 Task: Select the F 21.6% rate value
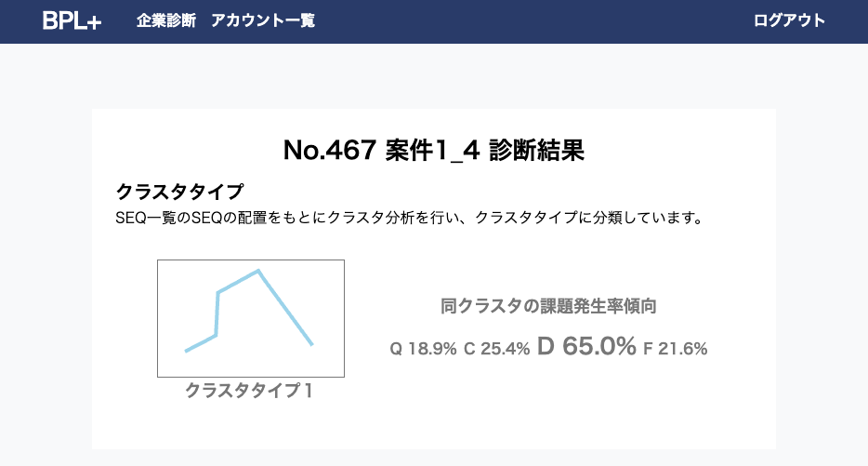click(675, 349)
